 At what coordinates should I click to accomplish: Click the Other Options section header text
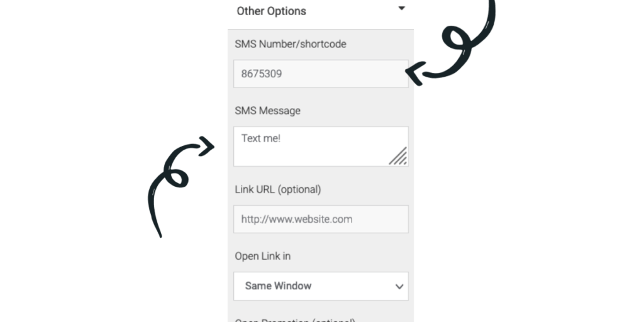click(271, 11)
